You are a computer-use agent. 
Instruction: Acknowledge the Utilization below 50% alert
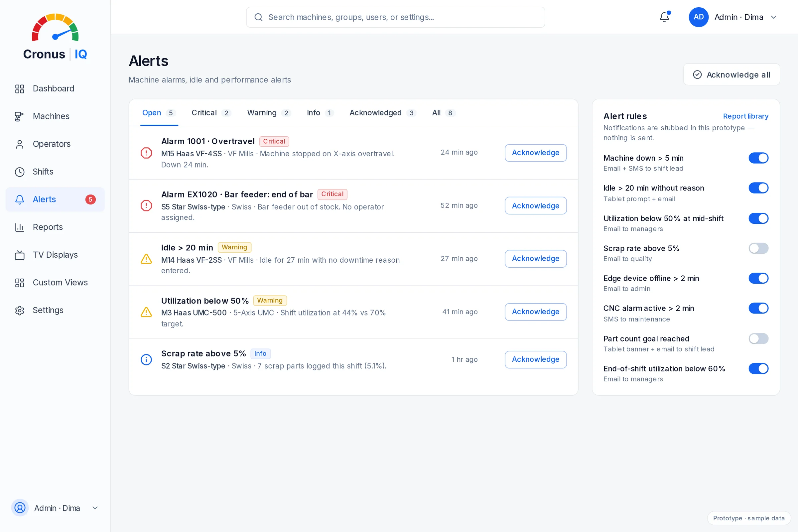coord(535,312)
